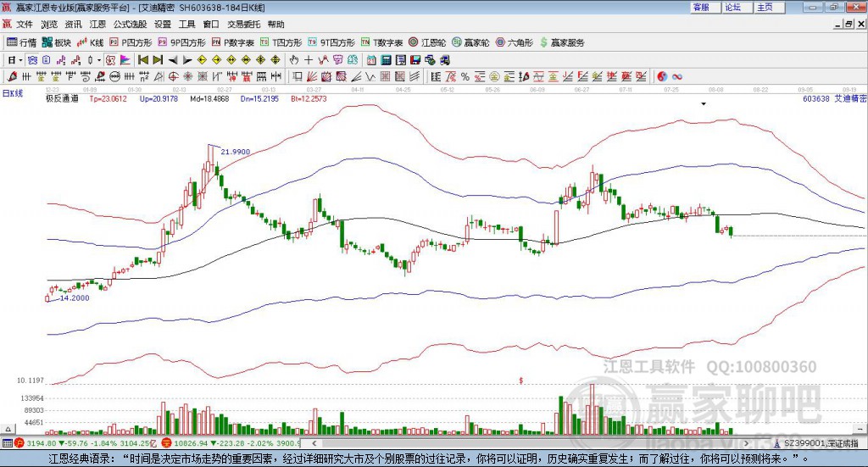Image resolution: width=868 pixels, height=467 pixels.
Task: Select the circle target crosshair tool
Action: [173, 77]
